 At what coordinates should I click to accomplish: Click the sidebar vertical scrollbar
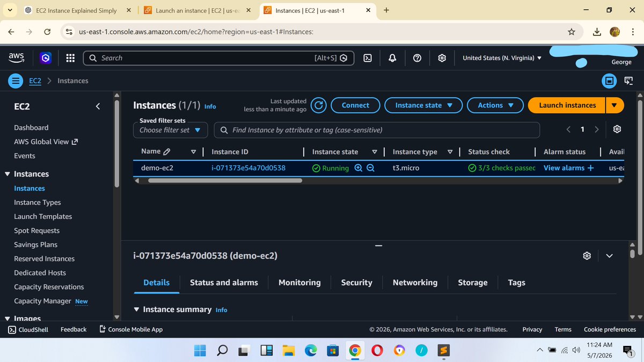click(x=117, y=144)
